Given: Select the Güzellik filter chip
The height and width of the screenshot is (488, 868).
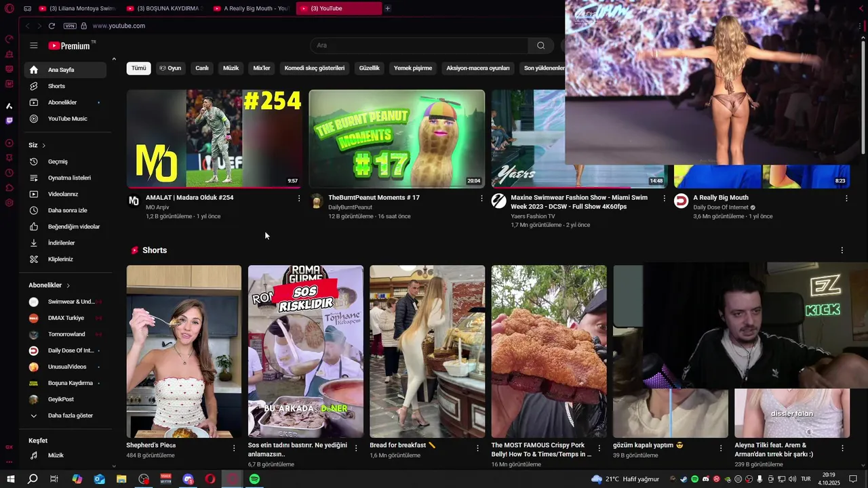Looking at the screenshot, I should pyautogui.click(x=370, y=68).
